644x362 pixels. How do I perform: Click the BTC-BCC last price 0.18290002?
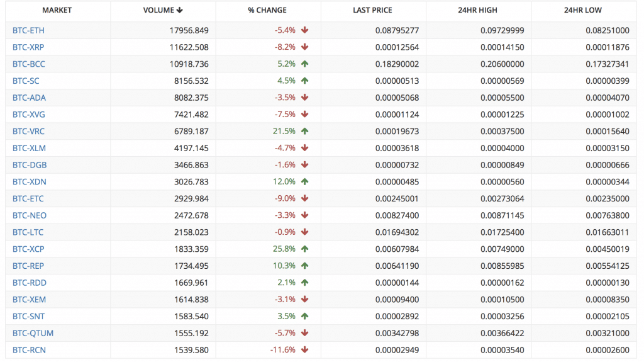[396, 64]
